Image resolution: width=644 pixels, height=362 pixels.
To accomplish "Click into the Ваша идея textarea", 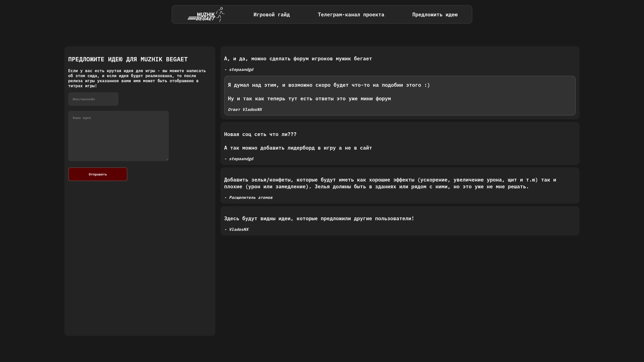I will (118, 136).
